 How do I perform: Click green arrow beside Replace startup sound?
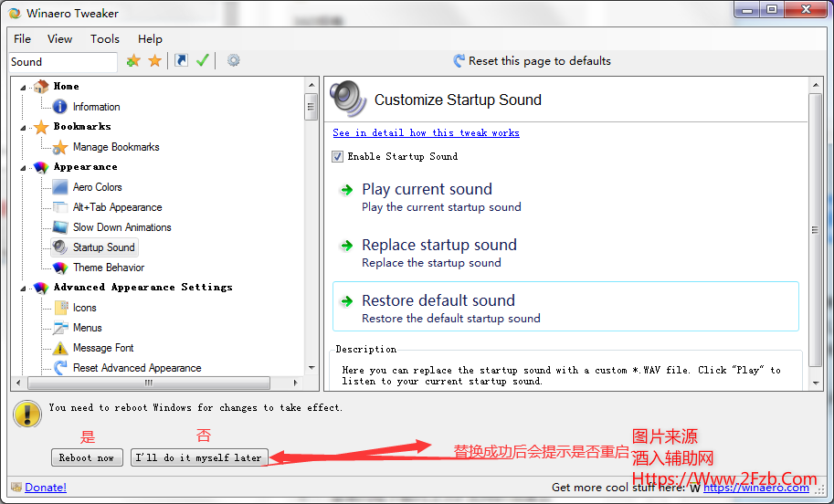pos(347,245)
